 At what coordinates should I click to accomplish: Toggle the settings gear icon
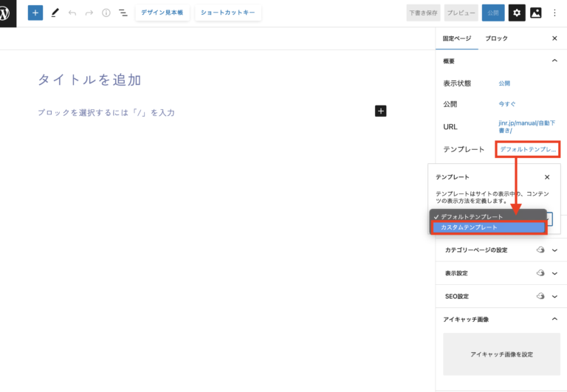click(517, 13)
